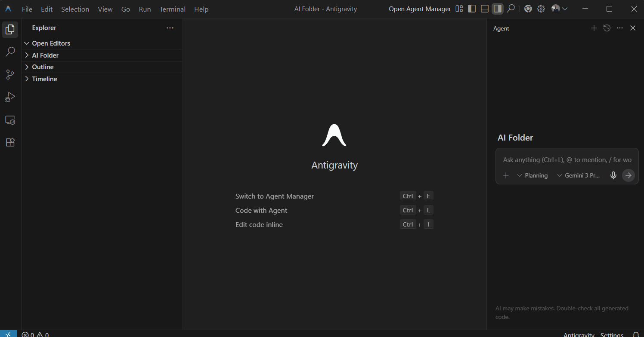Add context with plus in chat input
The image size is (644, 337).
click(506, 175)
